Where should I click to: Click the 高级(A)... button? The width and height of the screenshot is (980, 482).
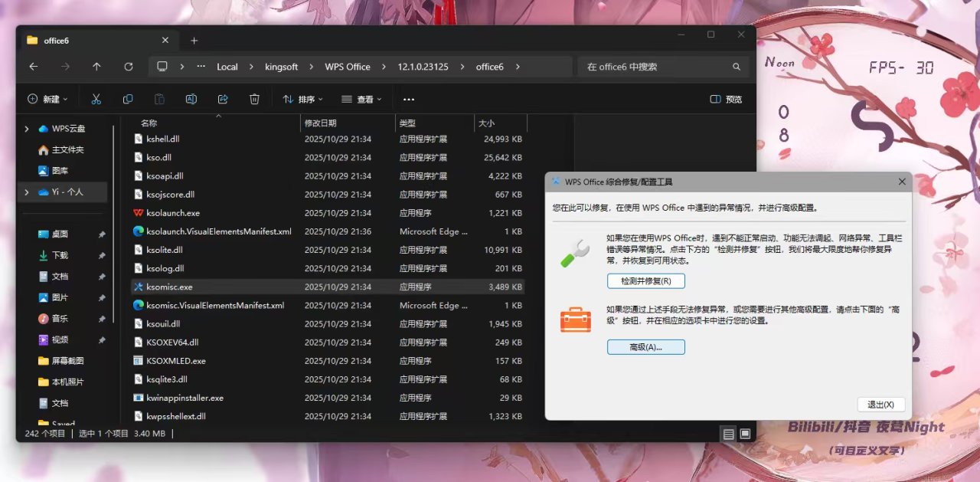(x=646, y=347)
